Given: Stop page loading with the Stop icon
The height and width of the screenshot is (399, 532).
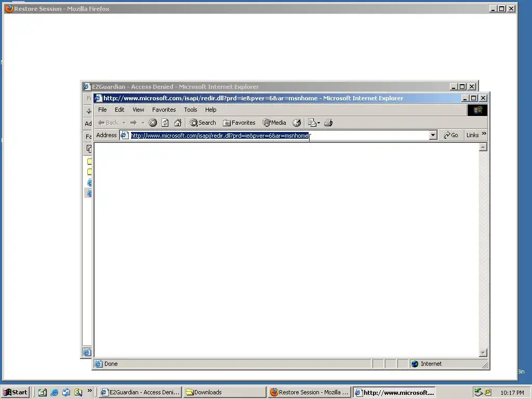Looking at the screenshot, I should pyautogui.click(x=153, y=123).
